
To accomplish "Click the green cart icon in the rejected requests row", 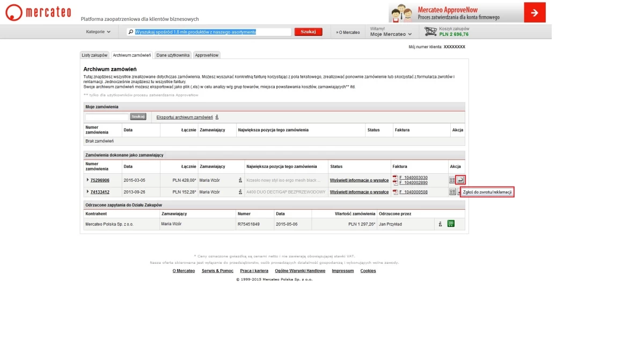I will pos(451,224).
